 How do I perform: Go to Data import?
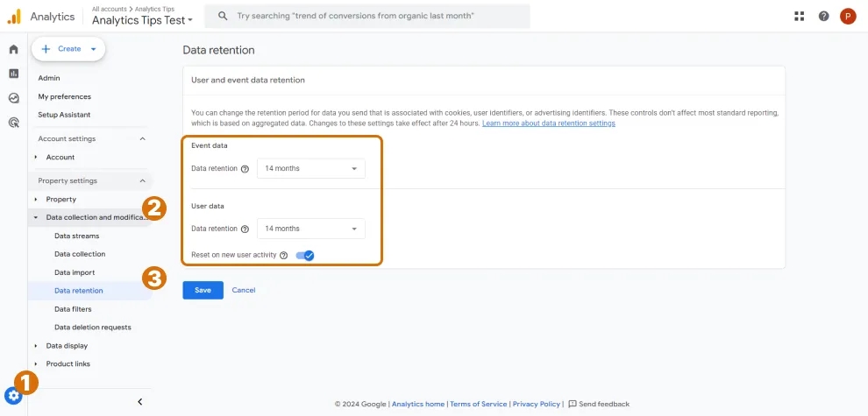[75, 272]
